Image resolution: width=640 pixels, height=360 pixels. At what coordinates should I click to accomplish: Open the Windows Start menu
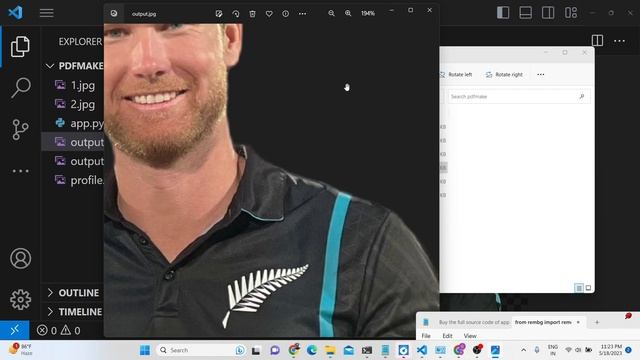145,350
